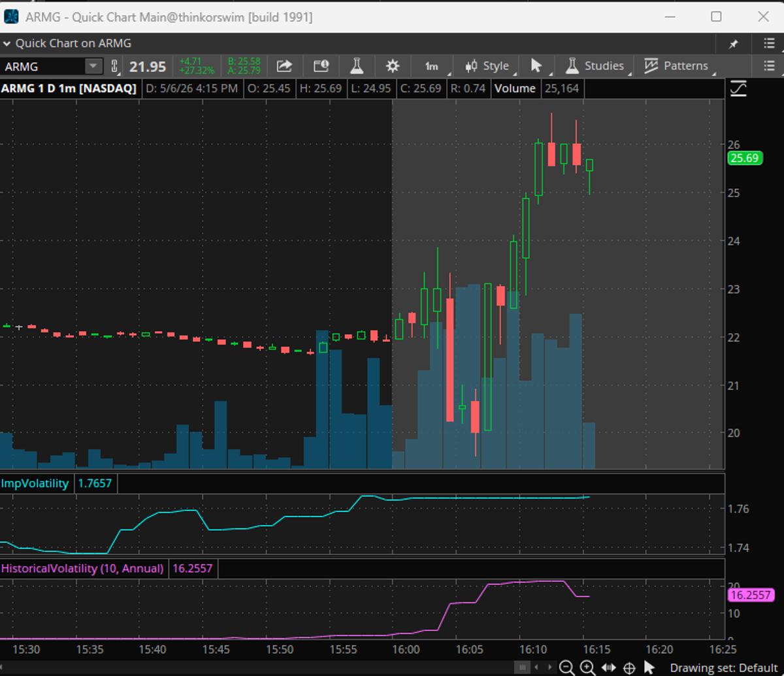Image resolution: width=784 pixels, height=676 pixels.
Task: Click the +4.71 +27.32% change box
Action: [196, 66]
